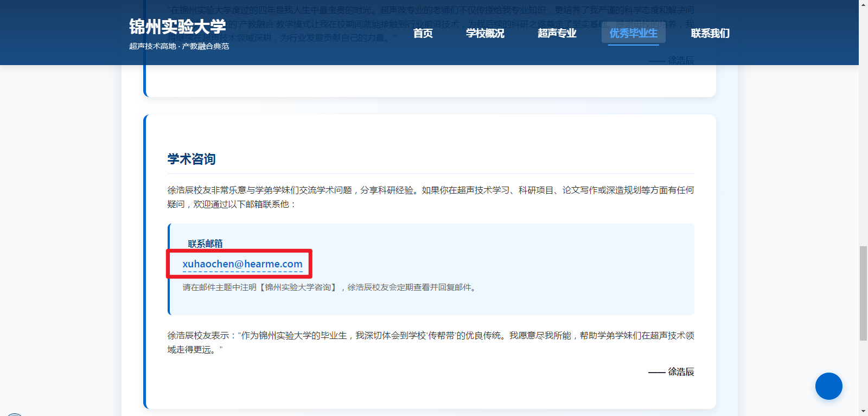Click the scrollbar up arrow
Image resolution: width=868 pixels, height=416 pixels.
(863, 4)
